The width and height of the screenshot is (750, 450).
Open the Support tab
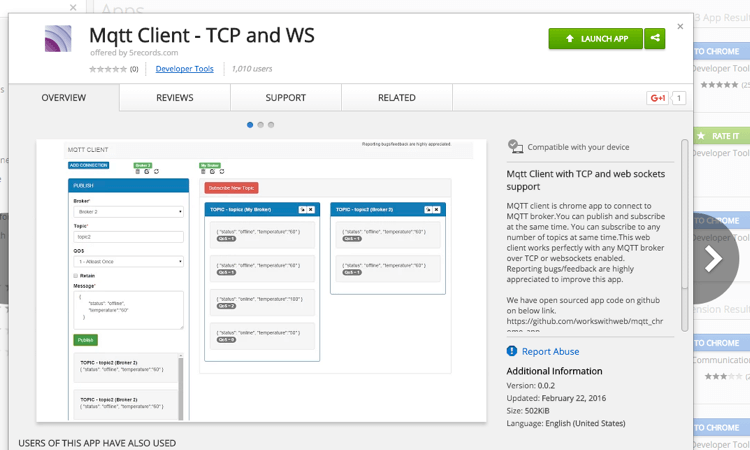pyautogui.click(x=286, y=98)
